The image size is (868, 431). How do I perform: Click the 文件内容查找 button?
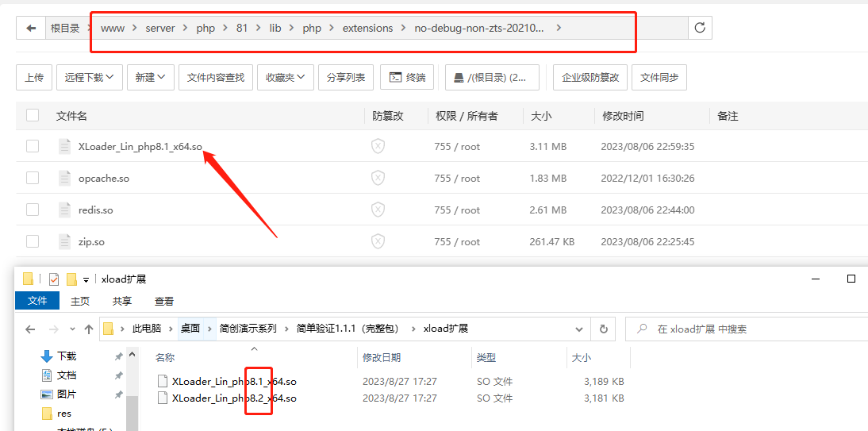click(x=215, y=77)
